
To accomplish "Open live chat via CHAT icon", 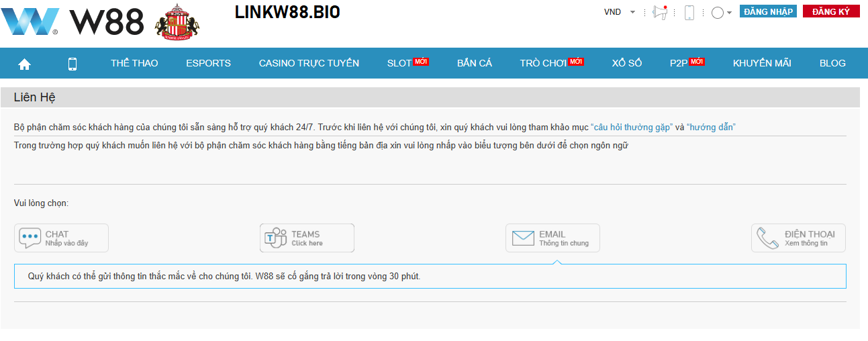I will point(61,238).
